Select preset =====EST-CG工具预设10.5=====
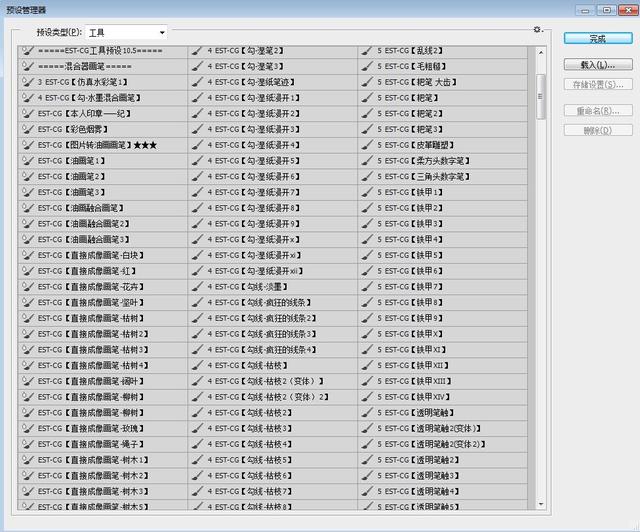Image resolution: width=640 pixels, height=532 pixels. click(x=103, y=51)
